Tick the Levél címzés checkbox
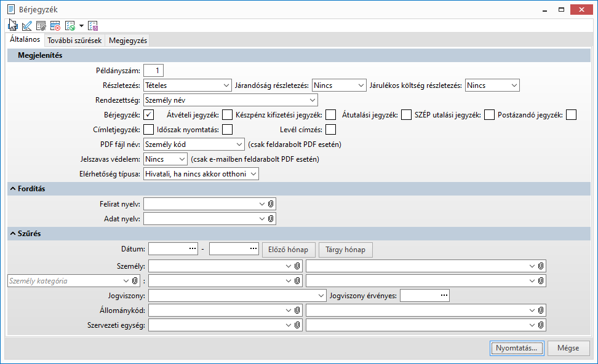The width and height of the screenshot is (598, 364). point(331,129)
